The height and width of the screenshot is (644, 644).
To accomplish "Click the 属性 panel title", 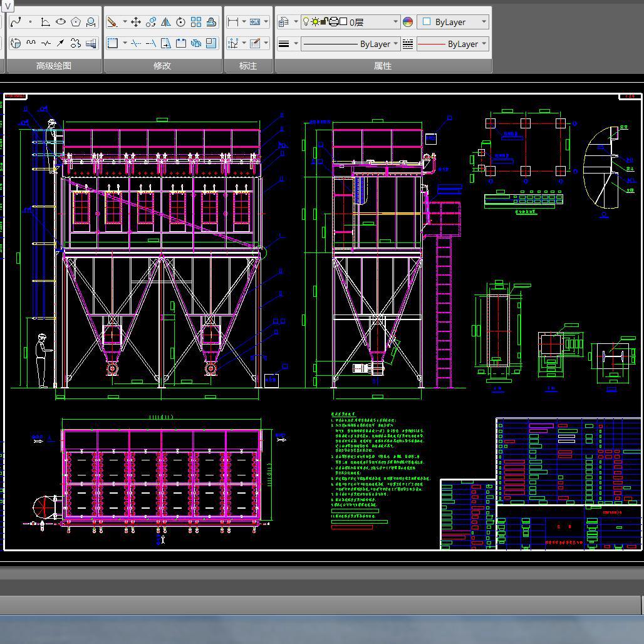I will (x=383, y=66).
